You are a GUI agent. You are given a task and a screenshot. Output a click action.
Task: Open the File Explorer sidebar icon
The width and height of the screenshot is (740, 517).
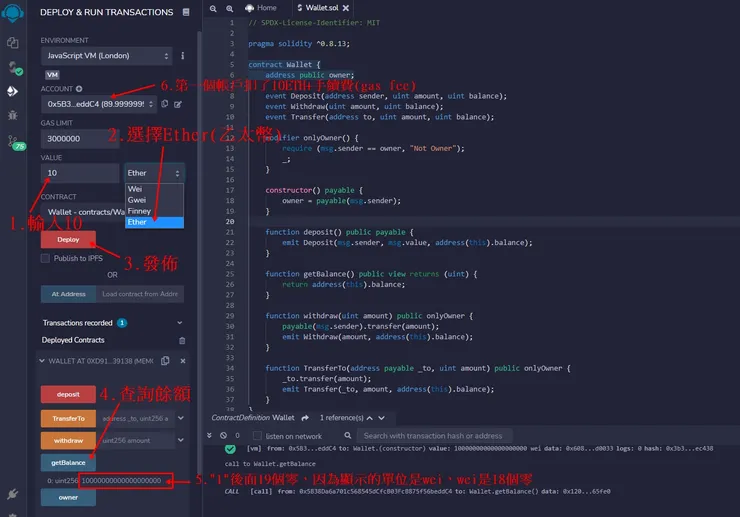click(x=13, y=43)
